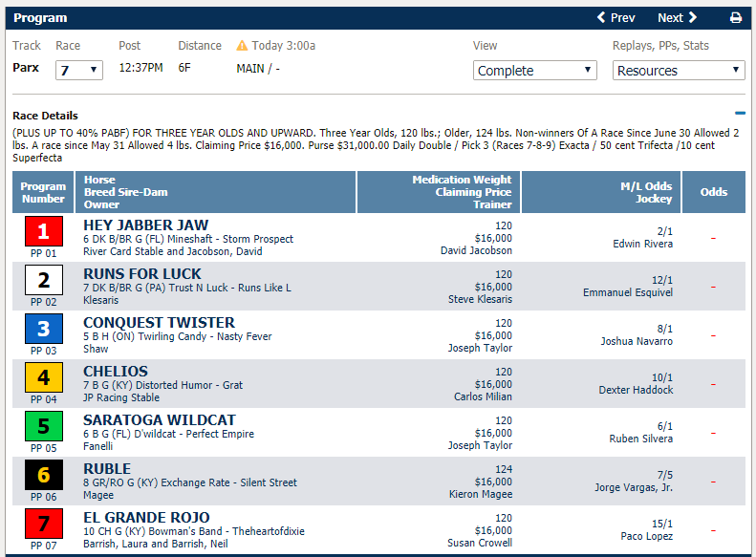This screenshot has width=756, height=557.
Task: Open horse SARATOGA WILDCAT
Action: 160,419
